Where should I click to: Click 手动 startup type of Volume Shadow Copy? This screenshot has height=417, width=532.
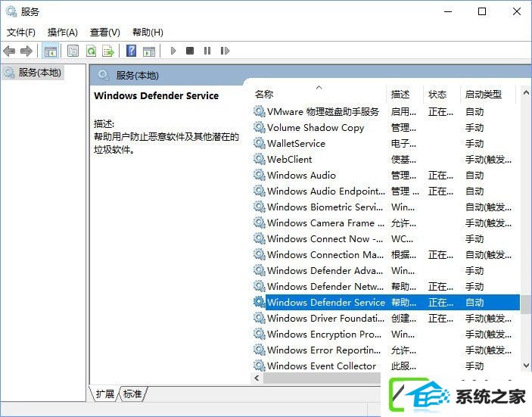tap(474, 128)
